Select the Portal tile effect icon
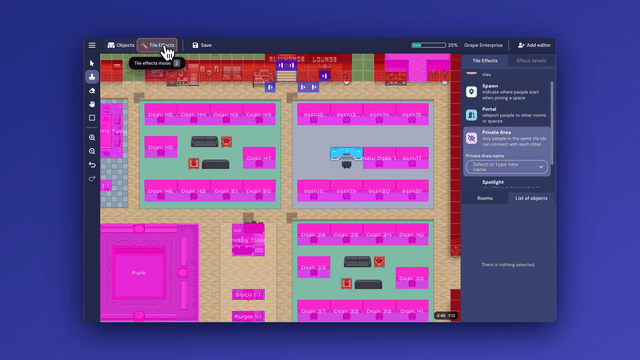640x360 pixels. [471, 115]
